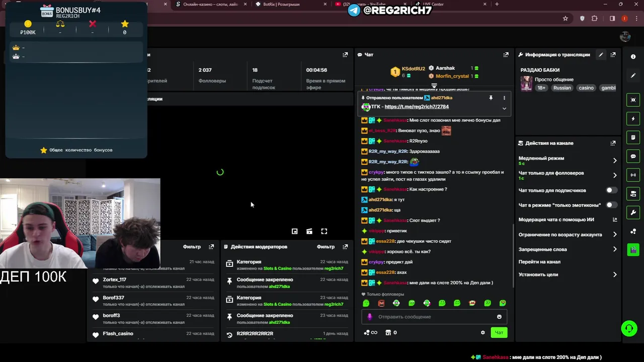Open the notes document icon in right sidebar
Screen dimensions: 644x362
pos(633,137)
